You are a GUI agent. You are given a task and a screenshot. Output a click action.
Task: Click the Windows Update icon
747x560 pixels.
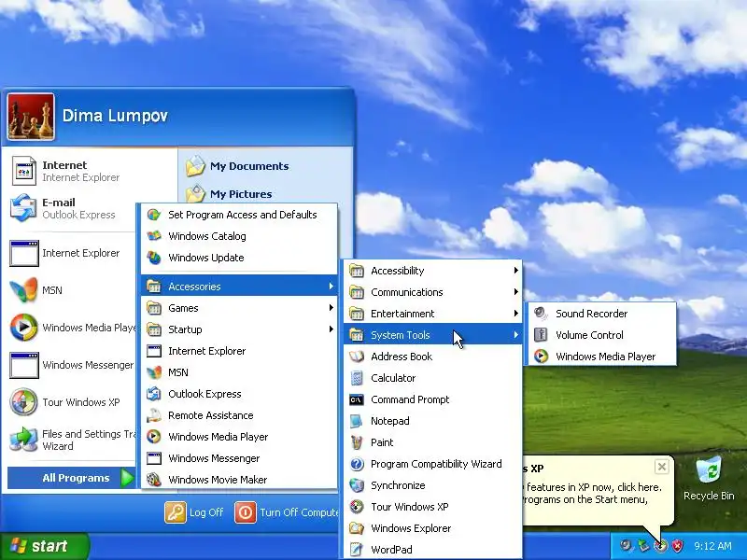click(x=154, y=258)
